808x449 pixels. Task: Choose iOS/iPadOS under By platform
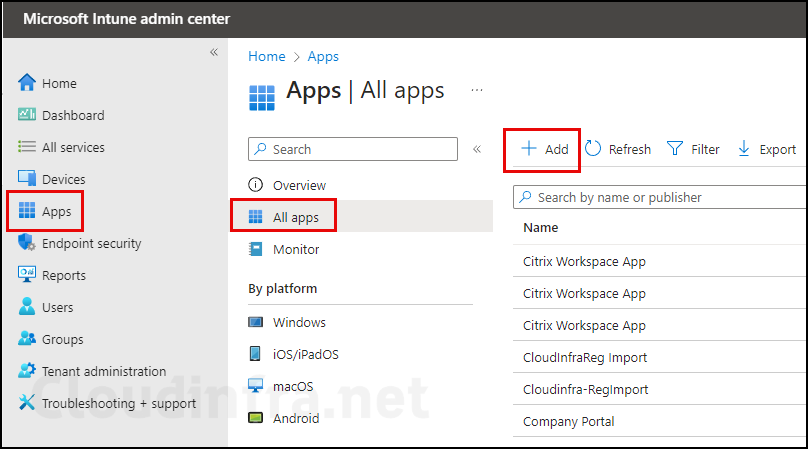[x=306, y=354]
